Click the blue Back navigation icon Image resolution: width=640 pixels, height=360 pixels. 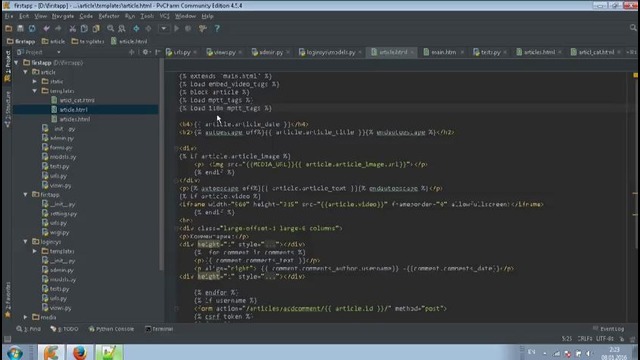pyautogui.click(x=136, y=29)
